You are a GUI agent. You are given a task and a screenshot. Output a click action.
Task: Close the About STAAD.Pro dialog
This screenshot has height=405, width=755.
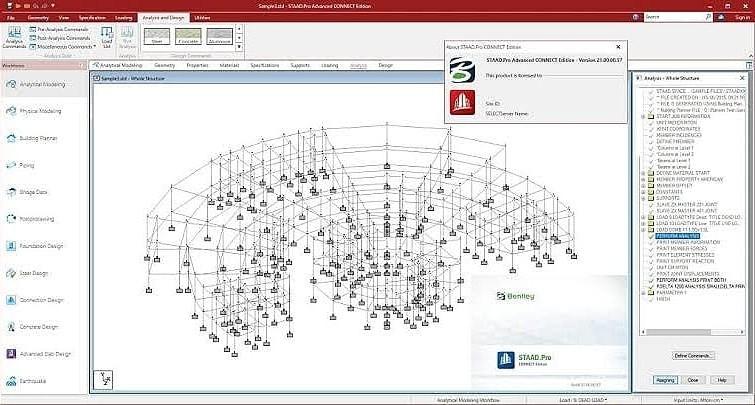[x=618, y=47]
